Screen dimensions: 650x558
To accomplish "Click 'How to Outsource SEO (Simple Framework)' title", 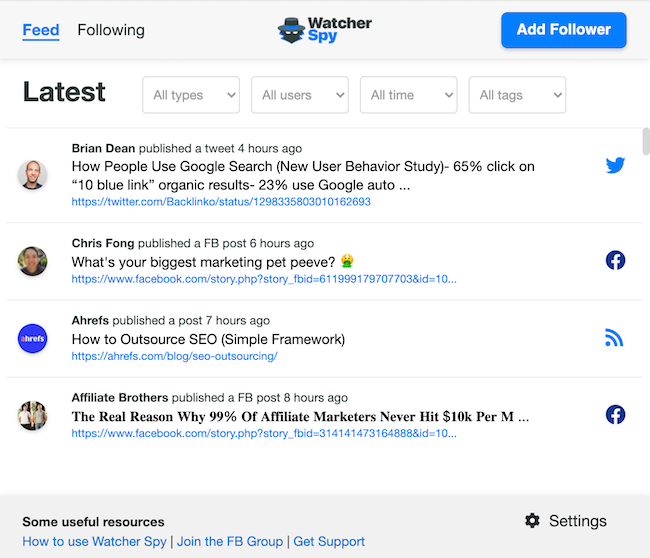I will 208,339.
